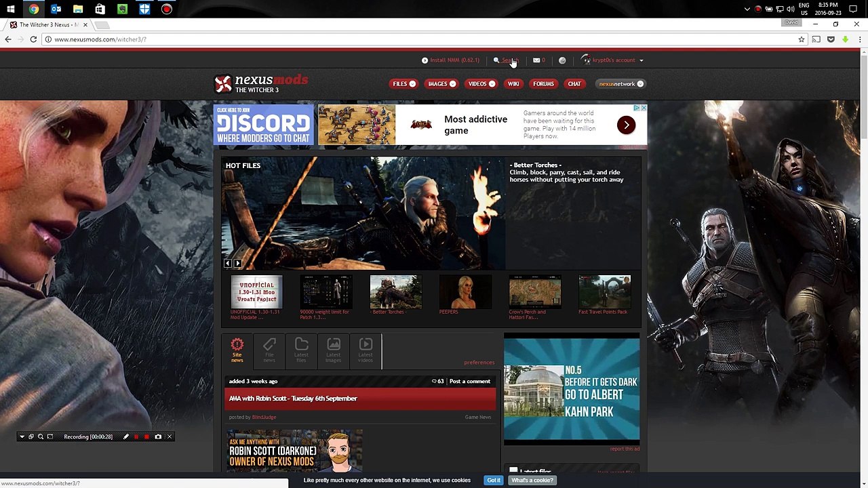The width and height of the screenshot is (868, 488).
Task: Open the preferences link
Action: [x=479, y=363]
